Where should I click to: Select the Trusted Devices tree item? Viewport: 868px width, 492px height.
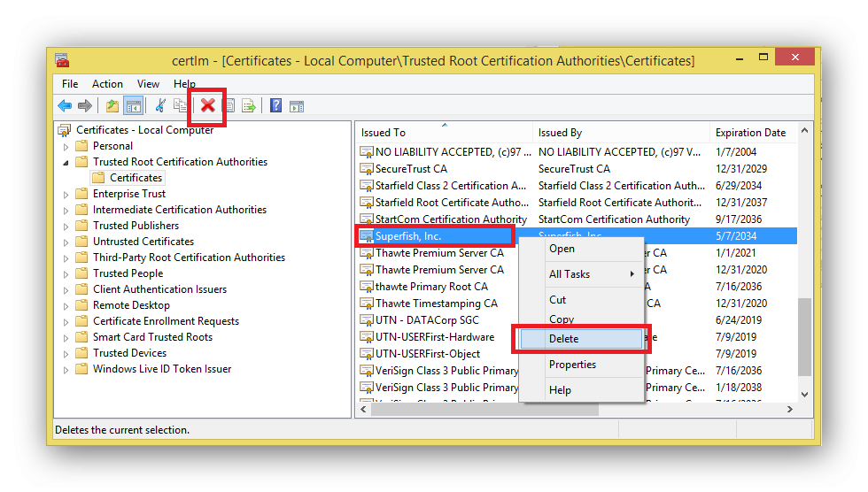point(129,353)
